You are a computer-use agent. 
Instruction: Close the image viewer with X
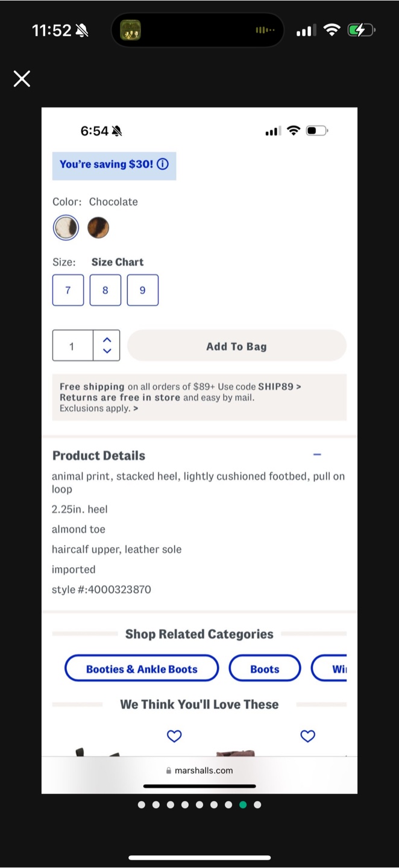22,78
